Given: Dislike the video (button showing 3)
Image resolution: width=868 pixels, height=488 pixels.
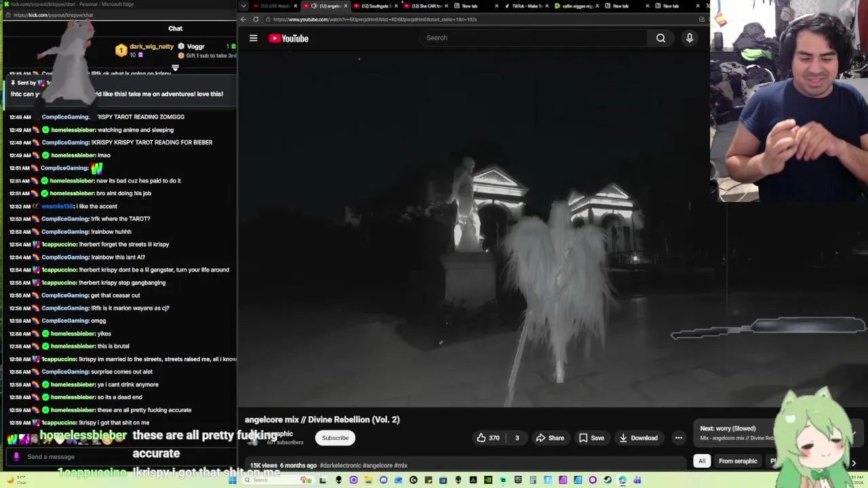Looking at the screenshot, I should 516,438.
